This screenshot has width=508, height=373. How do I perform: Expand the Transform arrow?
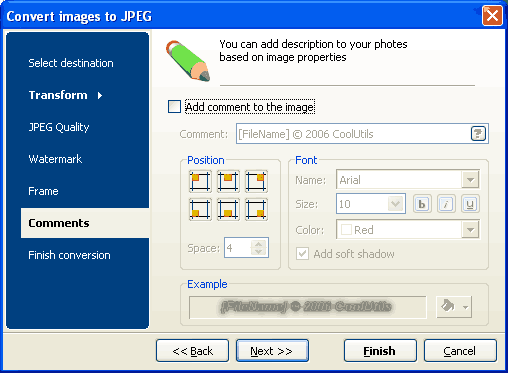[100, 96]
